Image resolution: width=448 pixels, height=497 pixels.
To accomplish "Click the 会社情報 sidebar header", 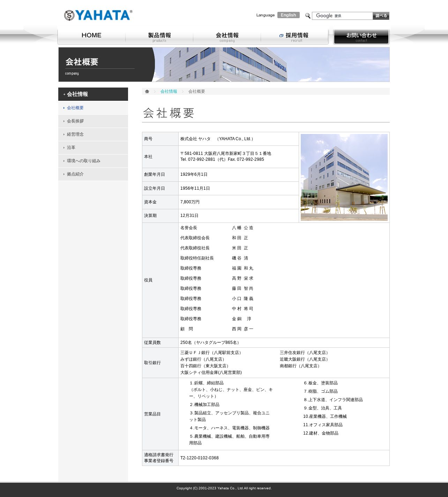I will (93, 94).
